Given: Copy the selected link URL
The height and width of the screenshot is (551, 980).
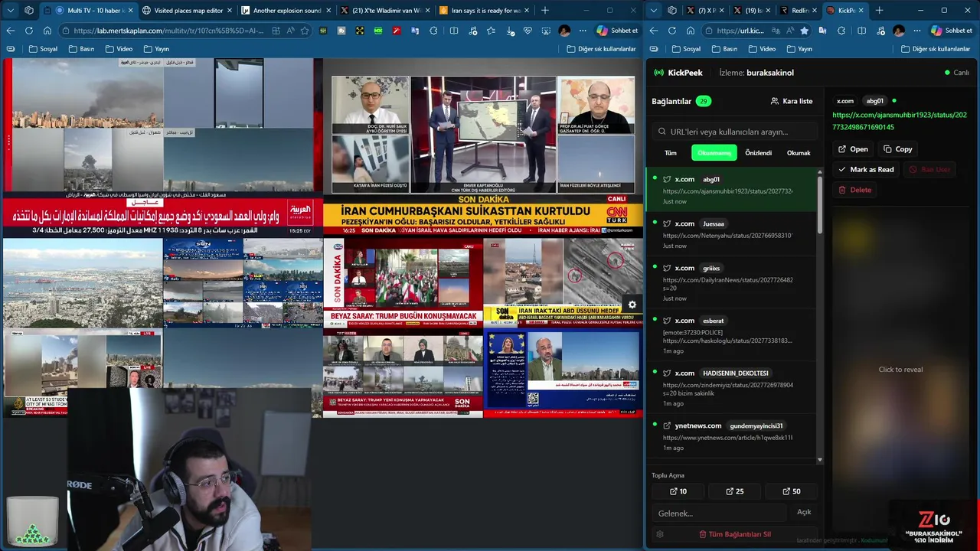Looking at the screenshot, I should [897, 149].
